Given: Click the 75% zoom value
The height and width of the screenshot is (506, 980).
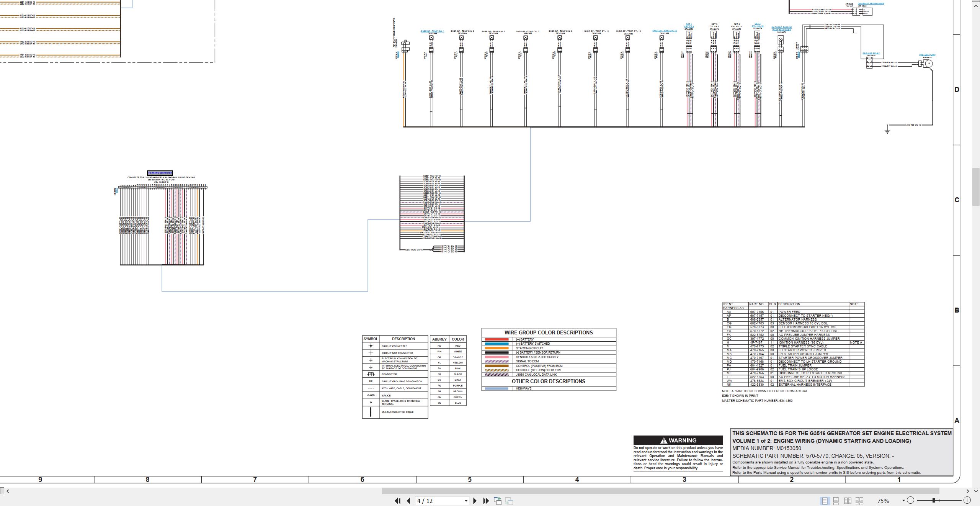Looking at the screenshot, I should (883, 501).
